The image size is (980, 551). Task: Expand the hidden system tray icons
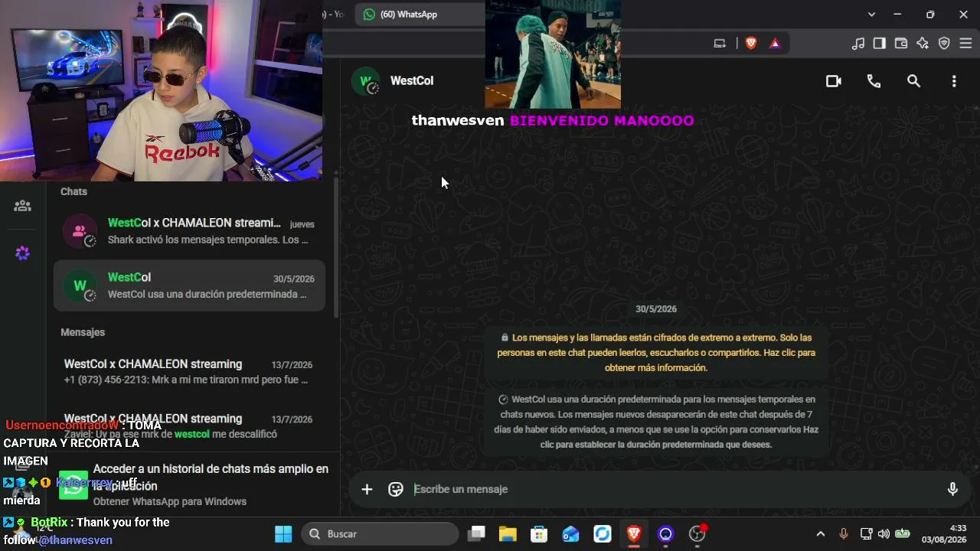click(821, 534)
